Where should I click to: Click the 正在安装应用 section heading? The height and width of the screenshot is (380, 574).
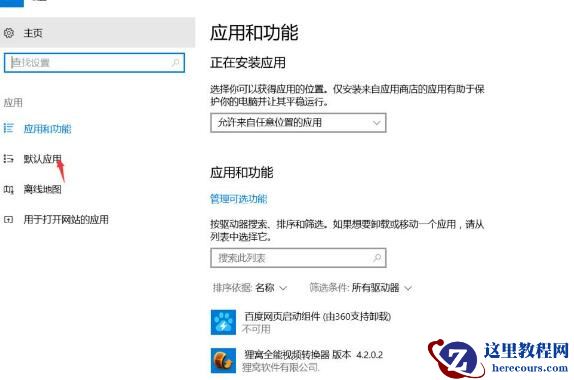pyautogui.click(x=248, y=63)
